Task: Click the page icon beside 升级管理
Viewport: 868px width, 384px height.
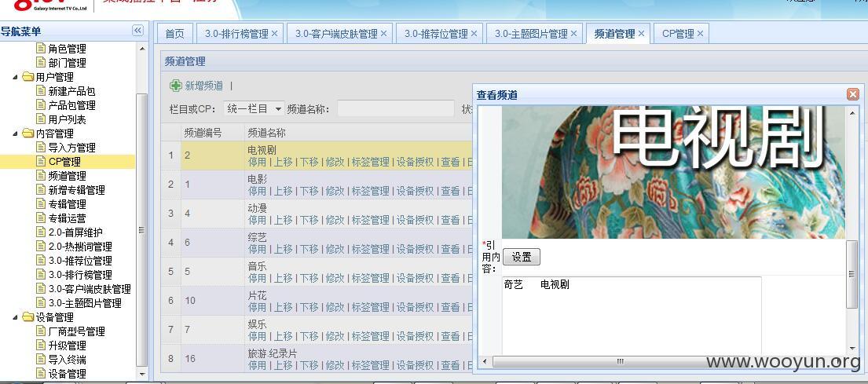Action: [x=41, y=346]
